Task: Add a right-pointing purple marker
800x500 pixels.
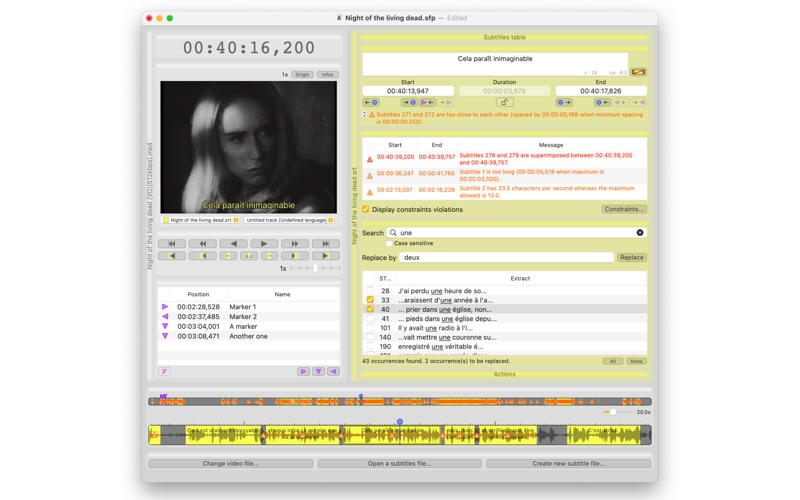Action: pyautogui.click(x=303, y=371)
